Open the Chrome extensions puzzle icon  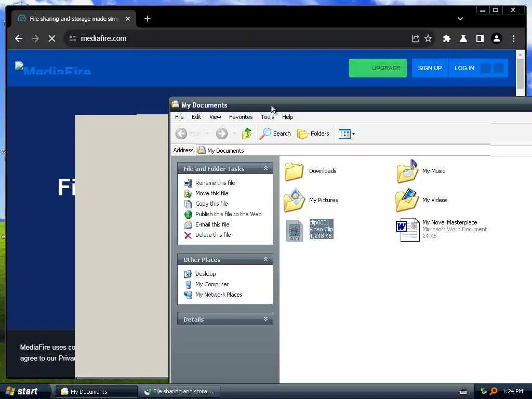[446, 38]
